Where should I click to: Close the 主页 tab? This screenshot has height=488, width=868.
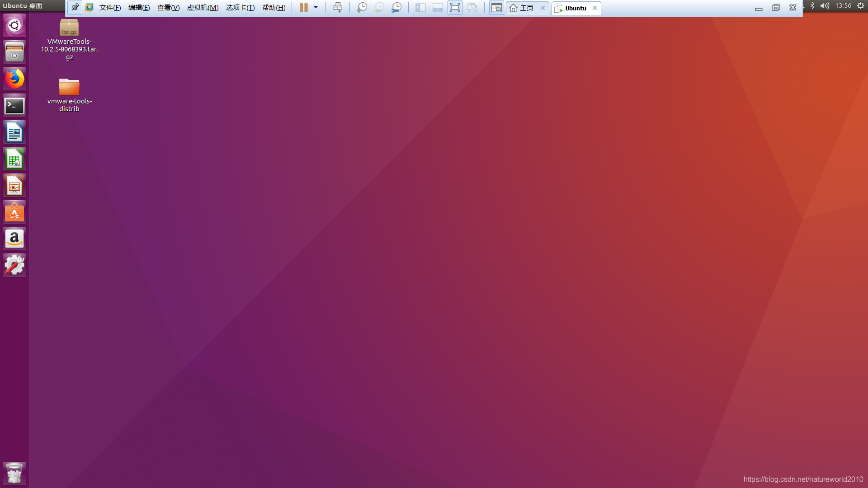pos(542,8)
